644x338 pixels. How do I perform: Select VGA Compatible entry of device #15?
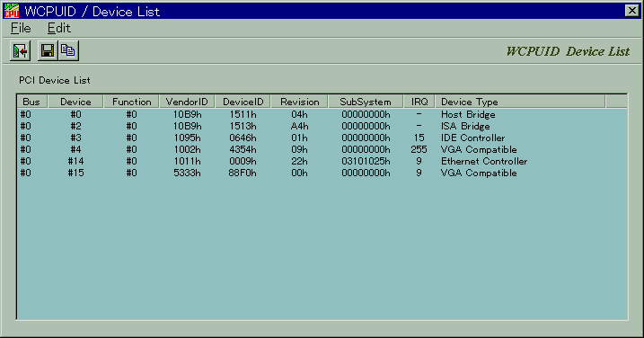(x=322, y=173)
